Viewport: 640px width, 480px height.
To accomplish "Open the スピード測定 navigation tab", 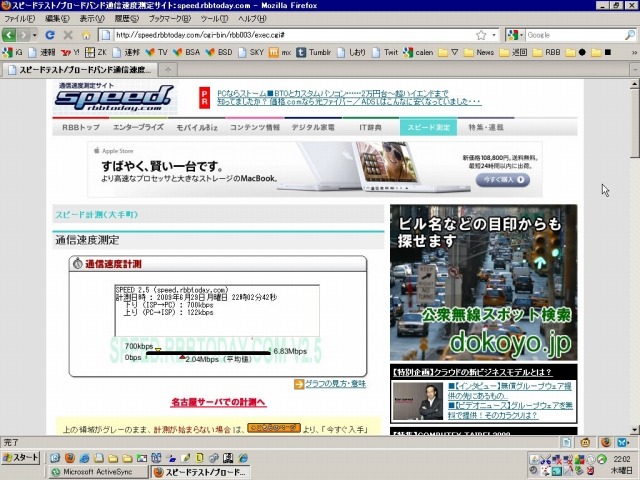I will pyautogui.click(x=428, y=127).
